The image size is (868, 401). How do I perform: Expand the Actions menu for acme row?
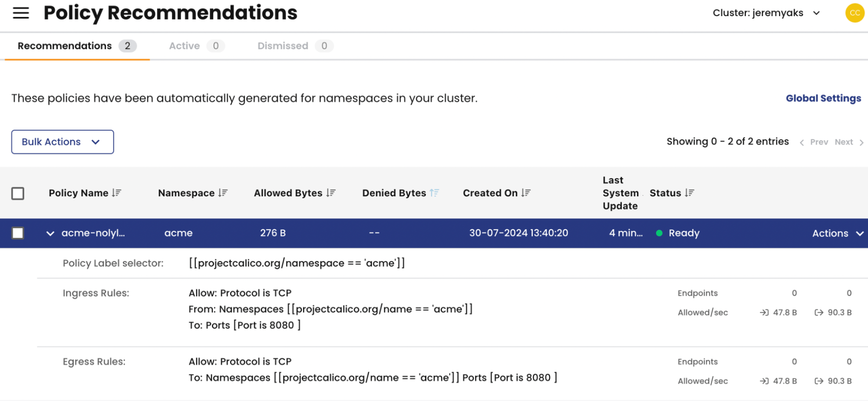[837, 233]
